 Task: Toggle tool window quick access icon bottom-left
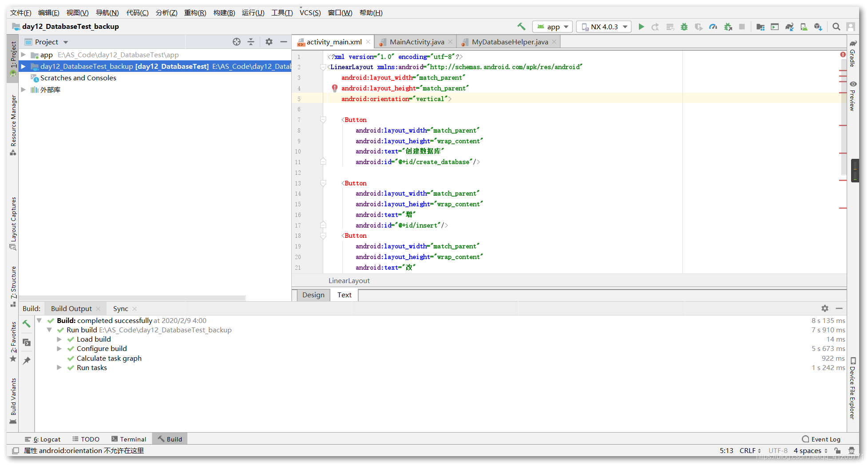click(x=16, y=451)
